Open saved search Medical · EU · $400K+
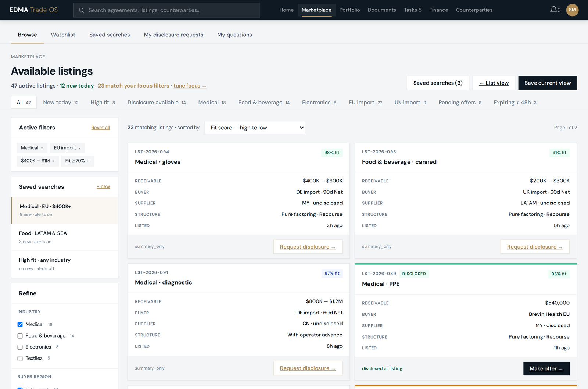Screen dimensions: 588x389 (x=65, y=211)
